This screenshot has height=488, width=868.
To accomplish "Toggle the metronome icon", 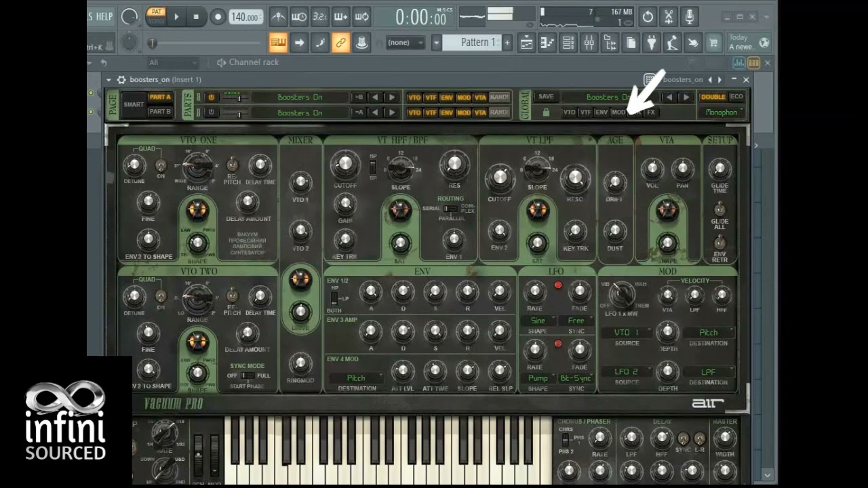I will pyautogui.click(x=278, y=17).
